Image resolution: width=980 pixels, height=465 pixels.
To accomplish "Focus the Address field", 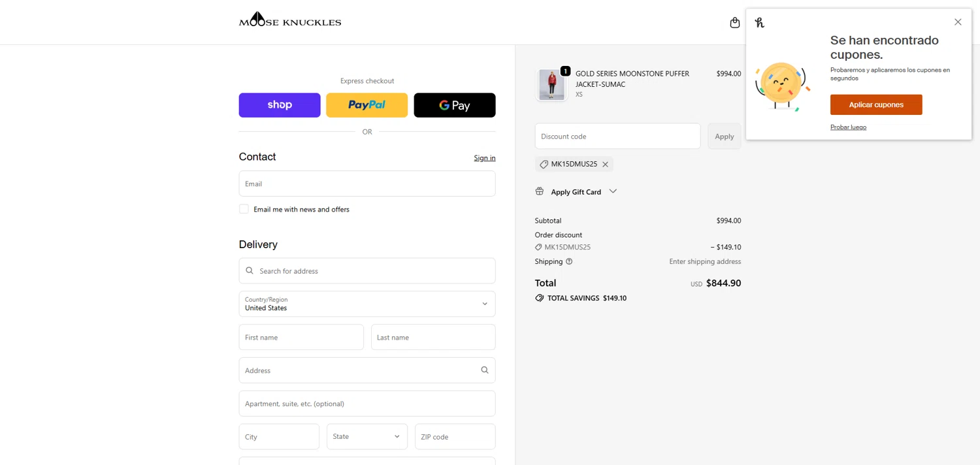I will [367, 370].
